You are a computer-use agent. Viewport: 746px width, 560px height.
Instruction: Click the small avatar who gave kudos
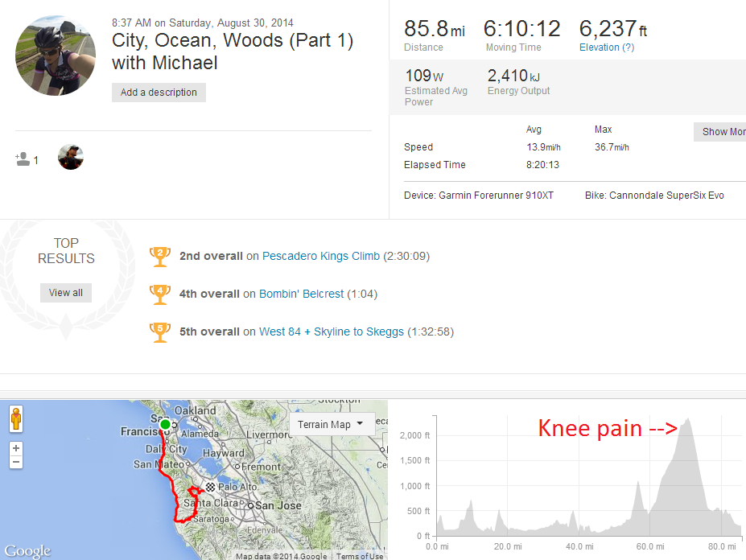point(71,158)
